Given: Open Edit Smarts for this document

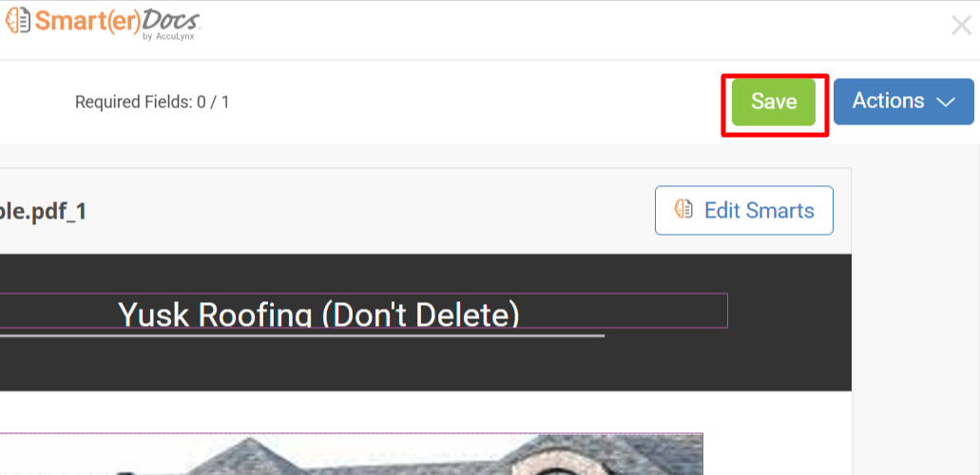Looking at the screenshot, I should (743, 210).
